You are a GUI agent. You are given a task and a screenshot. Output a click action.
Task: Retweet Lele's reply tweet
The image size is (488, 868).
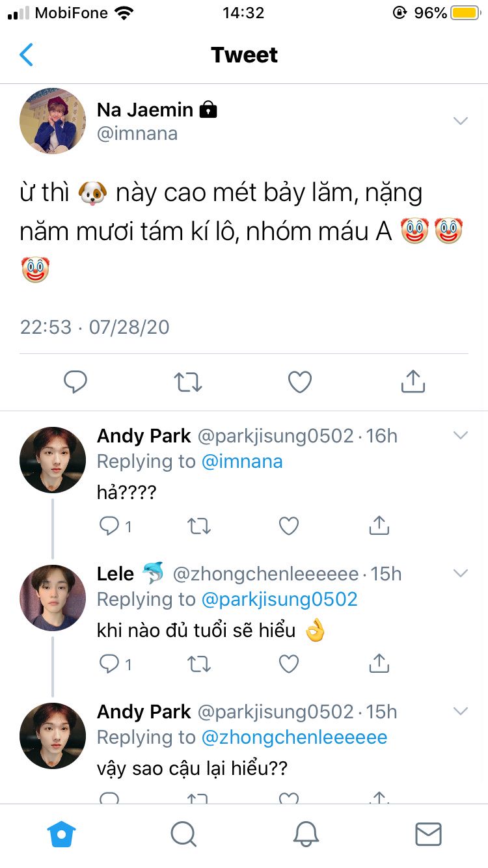198,664
